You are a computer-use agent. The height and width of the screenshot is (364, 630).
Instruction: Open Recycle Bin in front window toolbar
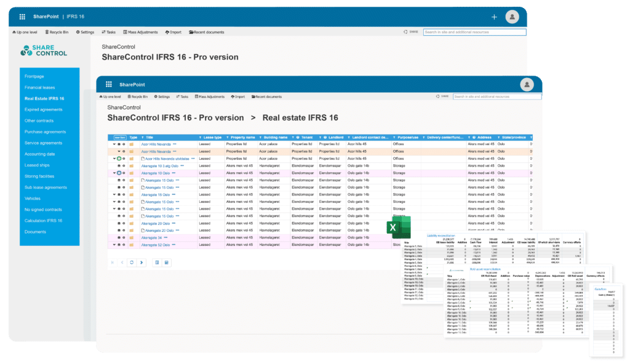[x=137, y=97]
